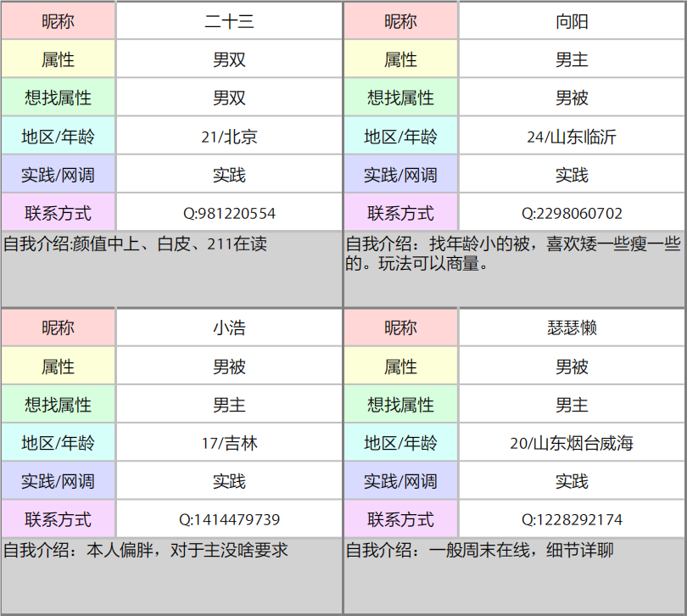Click 实践/网调 label in 二十三's card
687x616 pixels.
pyautogui.click(x=59, y=174)
